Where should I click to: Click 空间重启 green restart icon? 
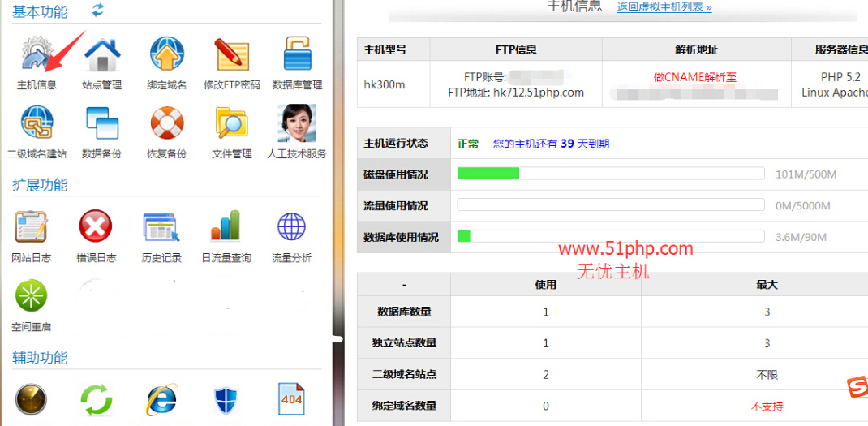click(x=31, y=295)
